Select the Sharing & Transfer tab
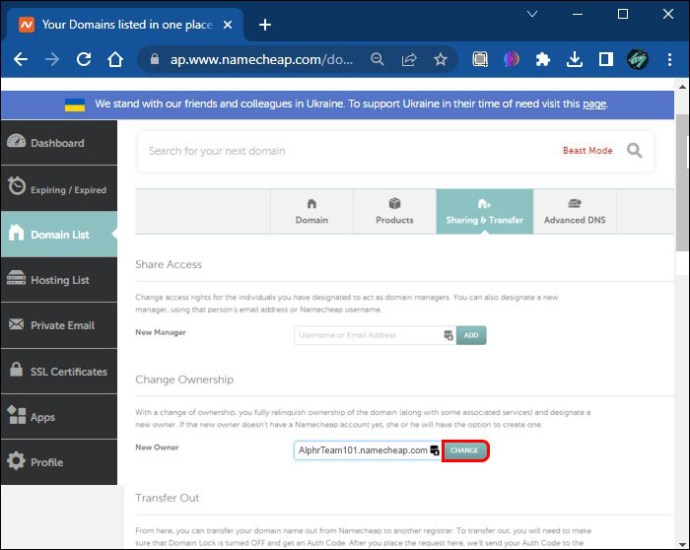Image resolution: width=690 pixels, height=550 pixels. pos(484,211)
